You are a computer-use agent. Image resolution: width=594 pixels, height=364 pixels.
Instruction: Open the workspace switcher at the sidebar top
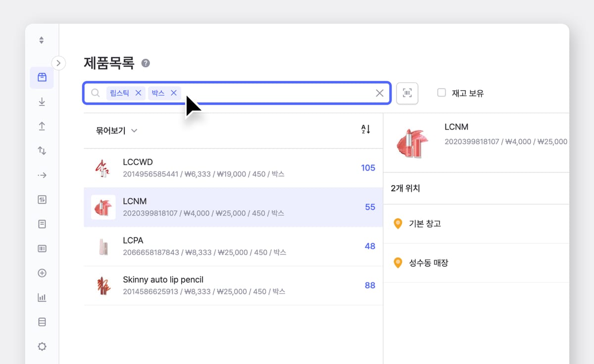point(42,40)
